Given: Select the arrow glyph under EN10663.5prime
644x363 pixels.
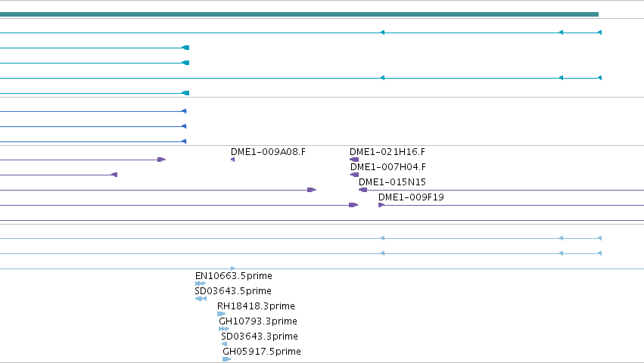Looking at the screenshot, I should (x=201, y=284).
